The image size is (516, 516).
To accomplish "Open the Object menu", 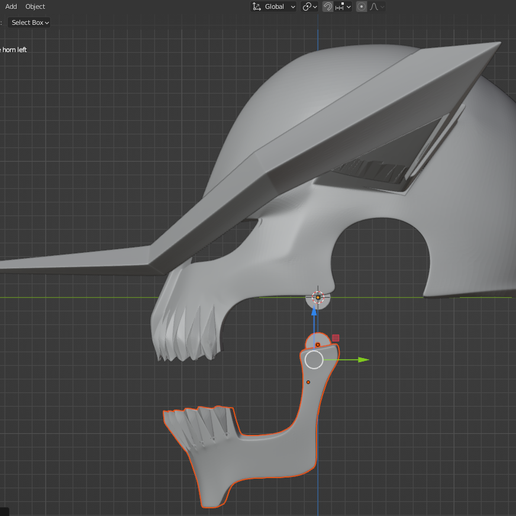I will tap(35, 7).
